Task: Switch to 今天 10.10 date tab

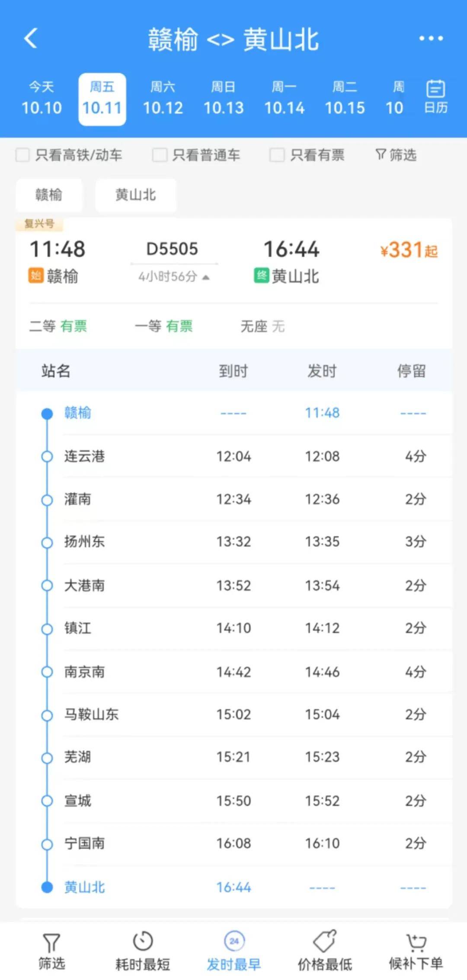Action: tap(42, 99)
